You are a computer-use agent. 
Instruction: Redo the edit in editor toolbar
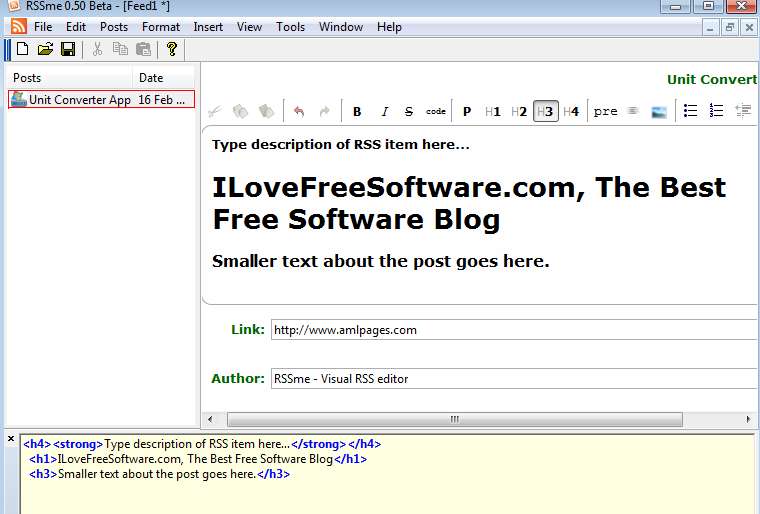coord(325,112)
